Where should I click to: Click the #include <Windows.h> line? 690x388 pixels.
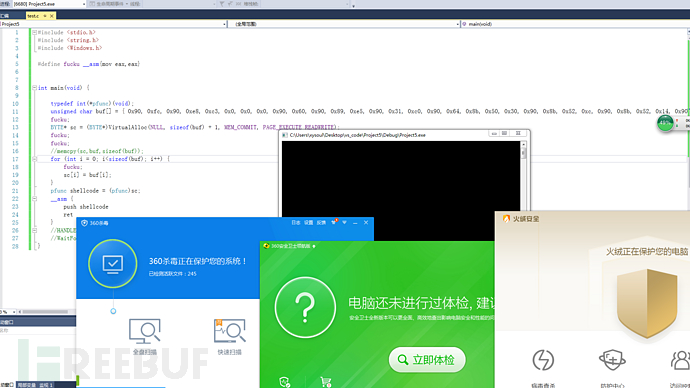coord(70,48)
